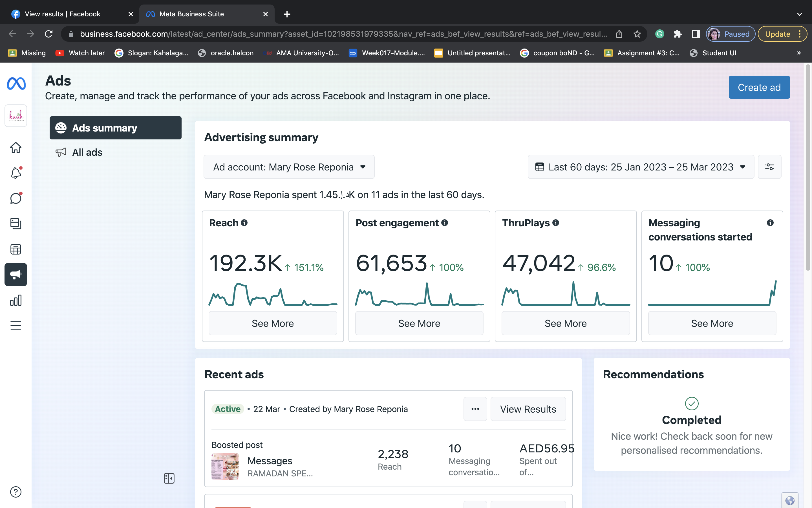Click the Active status badge
Screen dimensions: 812x508
point(228,409)
